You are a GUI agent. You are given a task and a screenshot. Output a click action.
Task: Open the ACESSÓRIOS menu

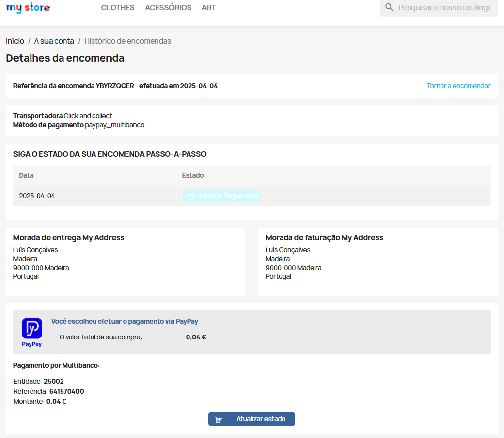168,8
